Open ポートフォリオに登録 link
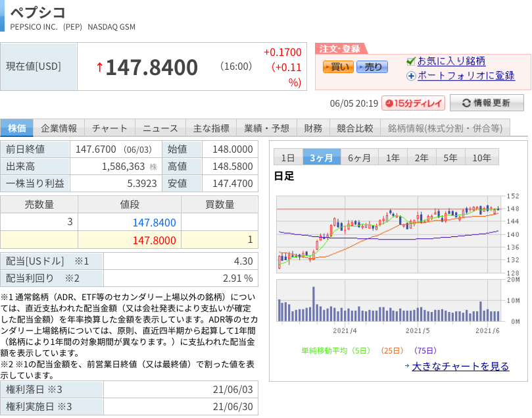 [466, 76]
